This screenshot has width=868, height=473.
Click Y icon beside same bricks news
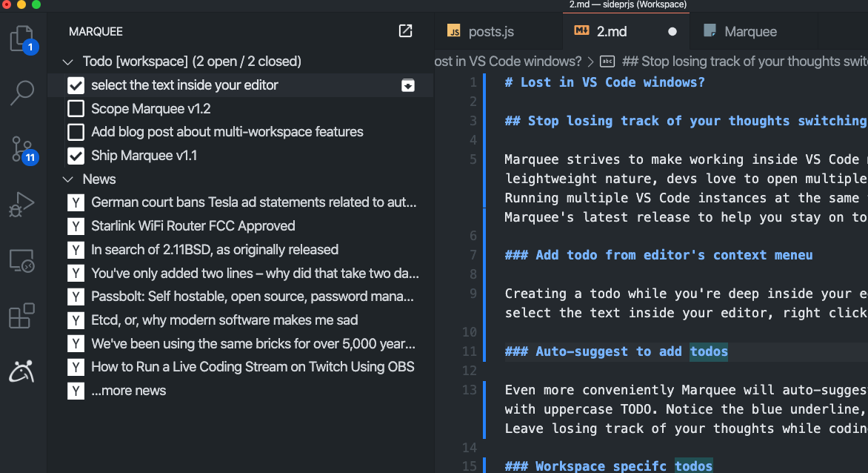(76, 344)
